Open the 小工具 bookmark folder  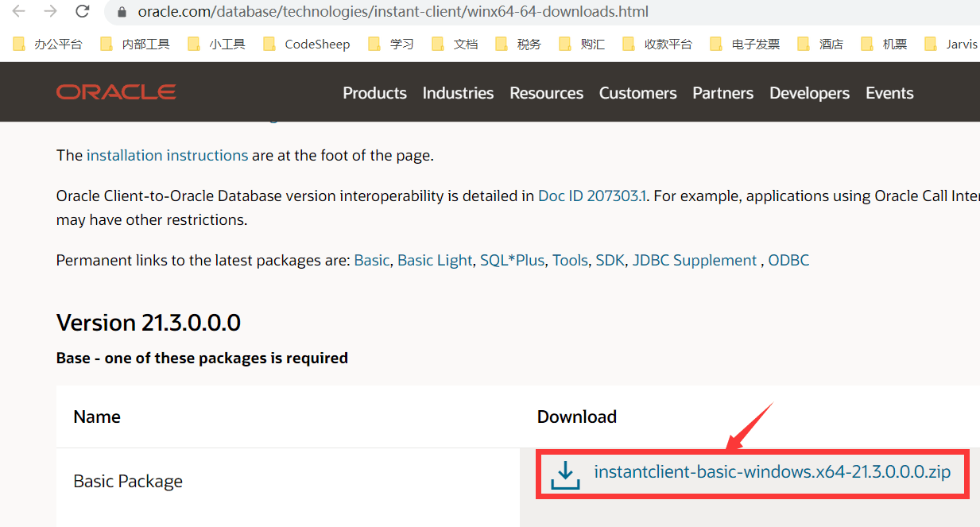click(216, 44)
